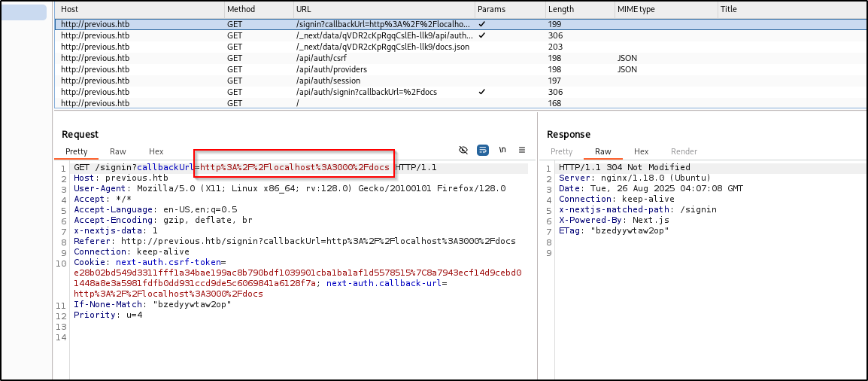868x381 pixels.
Task: Open the Request Hex tab
Action: pyautogui.click(x=156, y=151)
